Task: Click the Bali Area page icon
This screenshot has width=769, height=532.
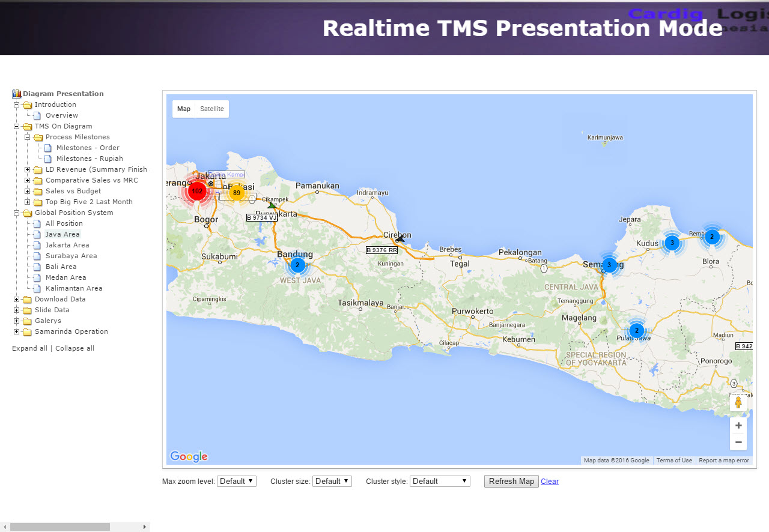Action: tap(37, 267)
